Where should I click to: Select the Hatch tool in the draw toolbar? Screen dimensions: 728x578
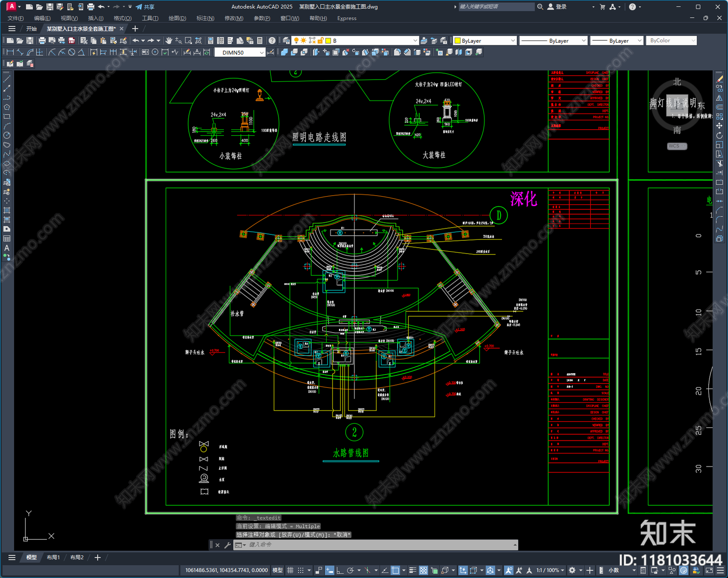tap(7, 210)
